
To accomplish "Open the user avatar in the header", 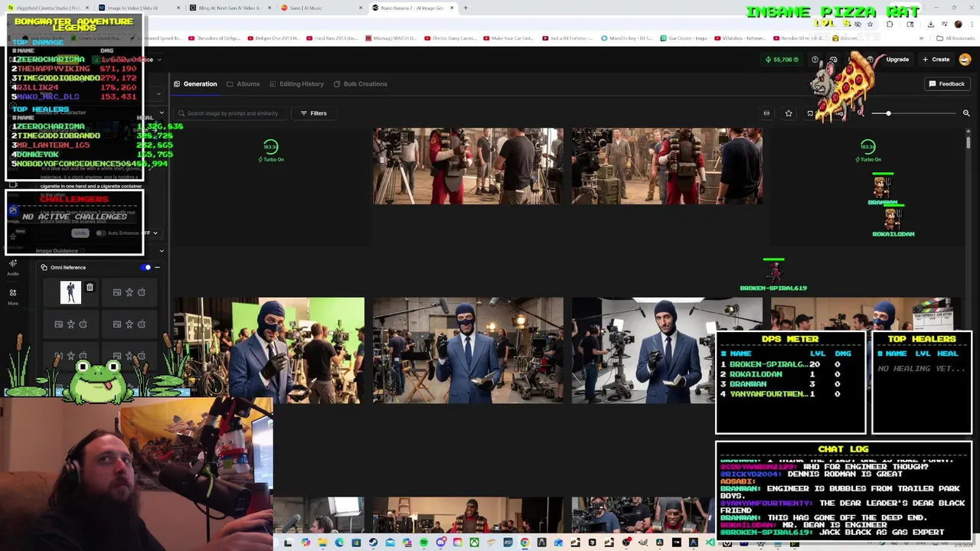I will (x=965, y=60).
